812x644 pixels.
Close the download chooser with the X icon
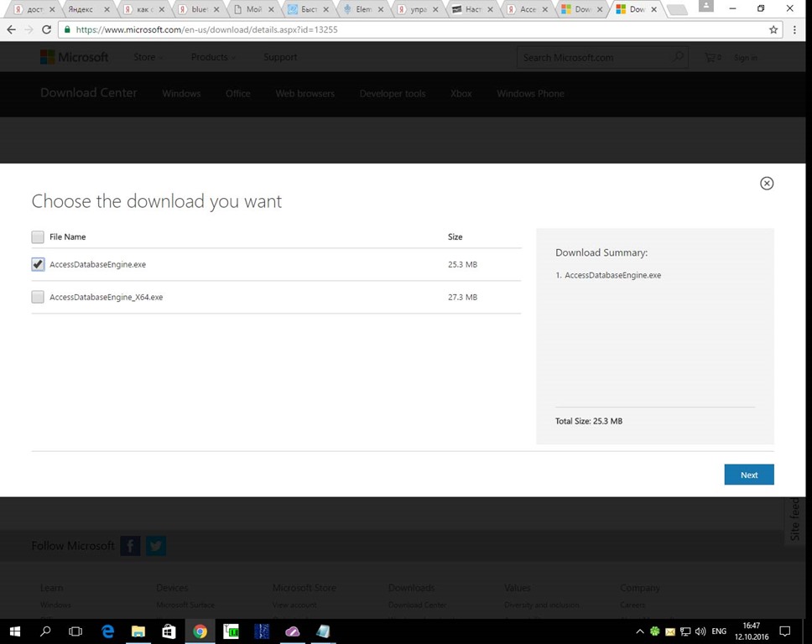pos(767,184)
